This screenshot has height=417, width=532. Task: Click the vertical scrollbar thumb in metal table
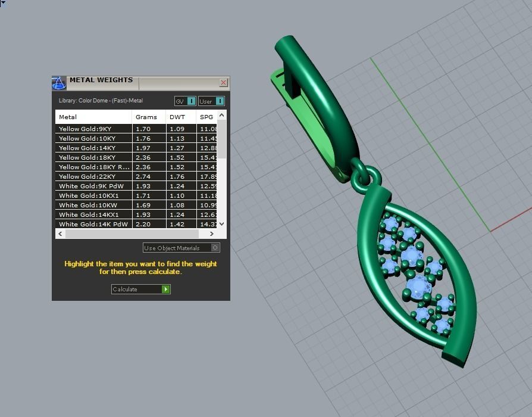[x=221, y=139]
